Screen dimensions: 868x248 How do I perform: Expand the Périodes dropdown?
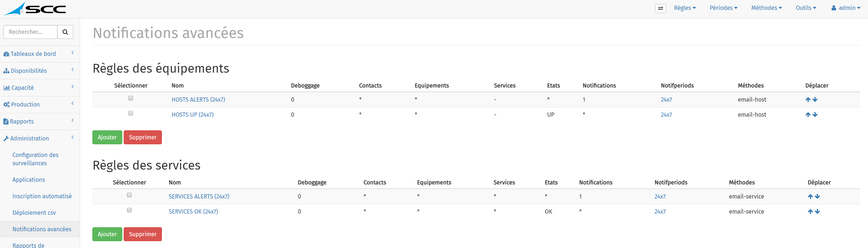pyautogui.click(x=723, y=8)
